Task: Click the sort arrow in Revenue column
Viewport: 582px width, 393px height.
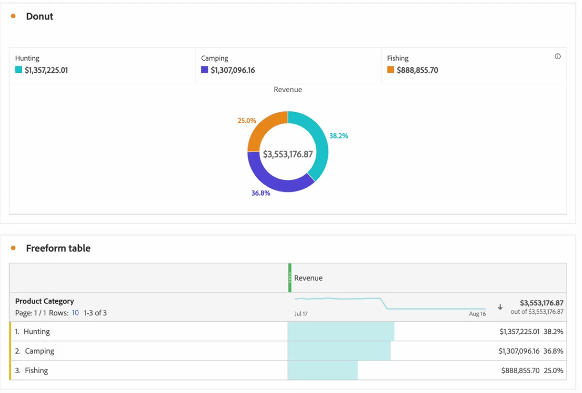Action: click(500, 307)
